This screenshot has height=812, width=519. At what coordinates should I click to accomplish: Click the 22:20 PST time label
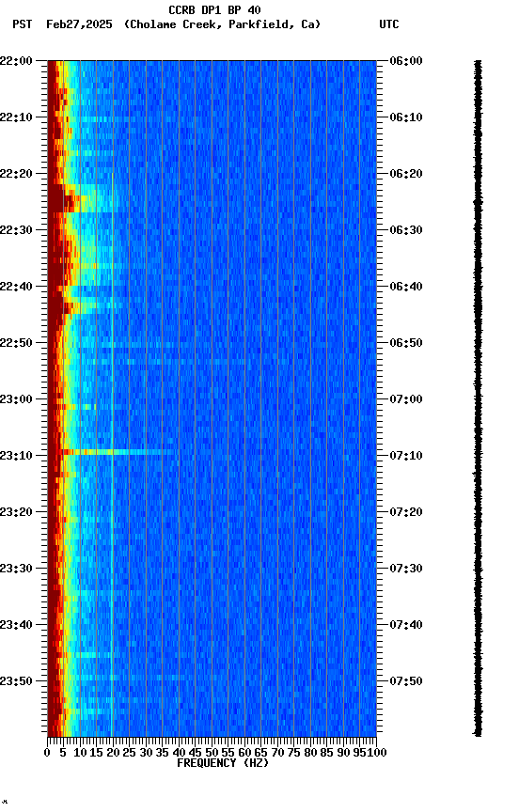pyautogui.click(x=16, y=174)
